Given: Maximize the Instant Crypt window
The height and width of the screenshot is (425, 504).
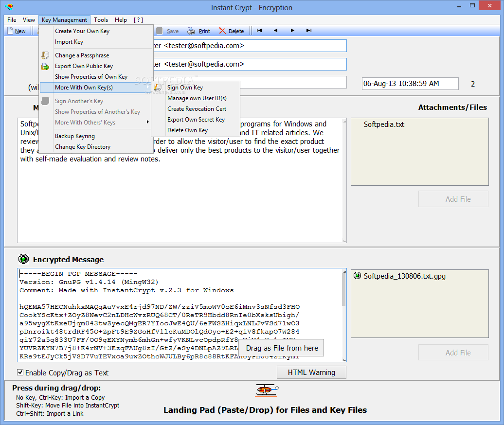Looking at the screenshot, I should [x=472, y=5].
